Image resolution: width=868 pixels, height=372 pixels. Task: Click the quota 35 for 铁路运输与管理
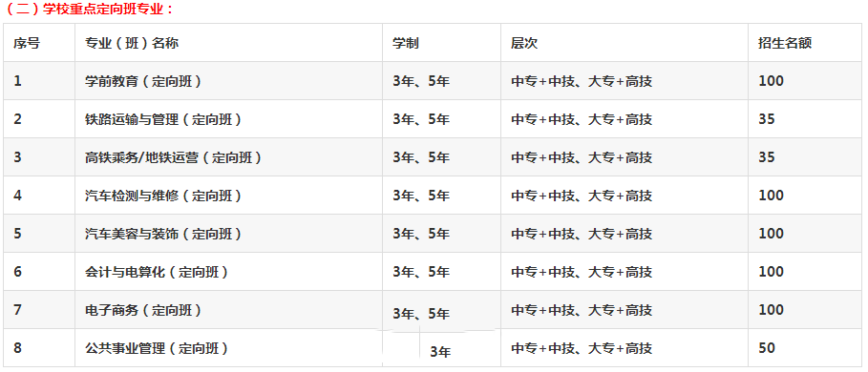pyautogui.click(x=767, y=119)
